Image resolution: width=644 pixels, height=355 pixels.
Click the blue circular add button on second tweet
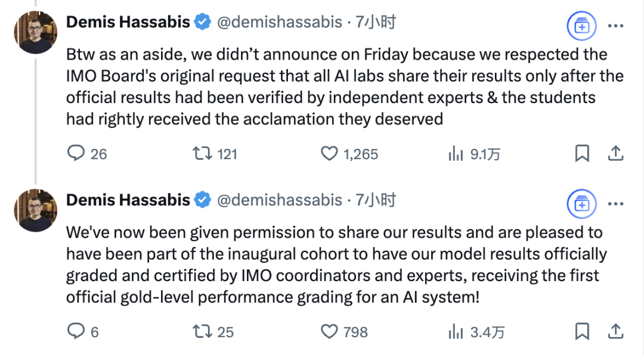[x=581, y=204]
